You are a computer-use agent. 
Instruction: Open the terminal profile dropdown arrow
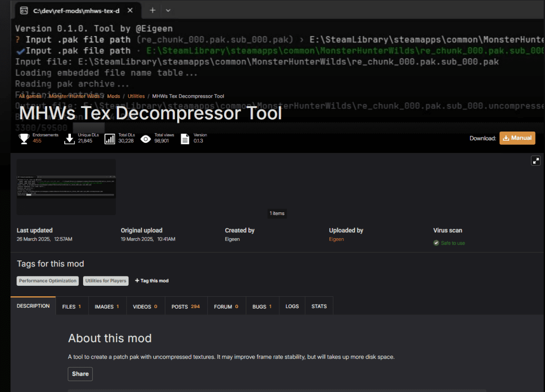168,10
